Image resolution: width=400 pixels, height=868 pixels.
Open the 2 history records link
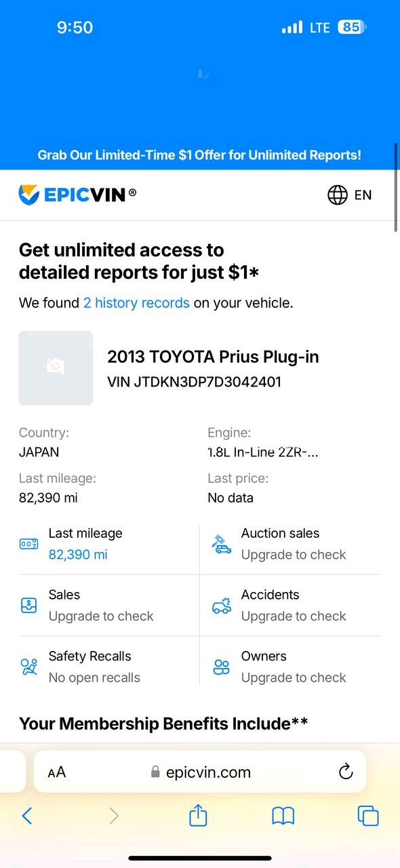click(x=136, y=302)
